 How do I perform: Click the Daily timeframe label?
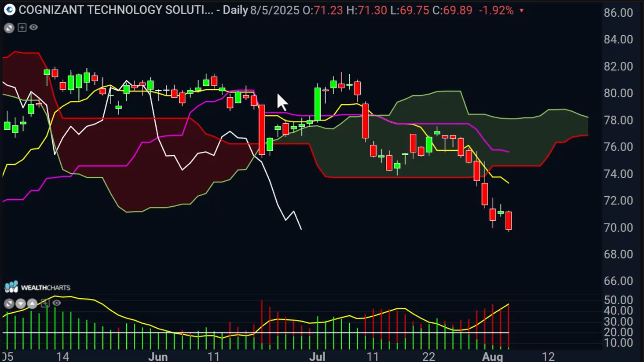coord(235,10)
